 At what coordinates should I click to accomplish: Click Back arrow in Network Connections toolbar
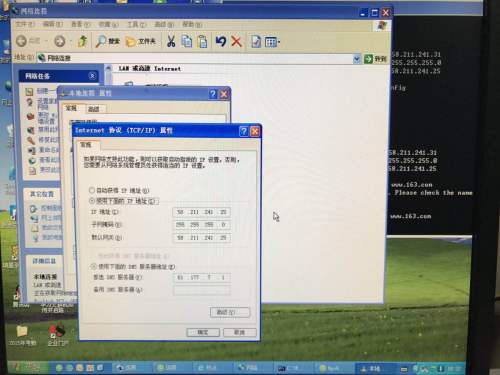(x=22, y=41)
